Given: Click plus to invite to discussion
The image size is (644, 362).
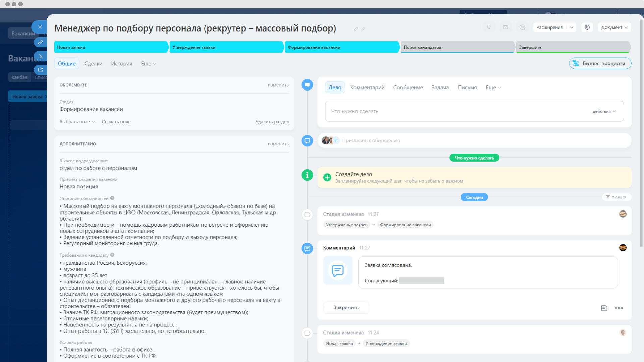Looking at the screenshot, I should (x=336, y=140).
